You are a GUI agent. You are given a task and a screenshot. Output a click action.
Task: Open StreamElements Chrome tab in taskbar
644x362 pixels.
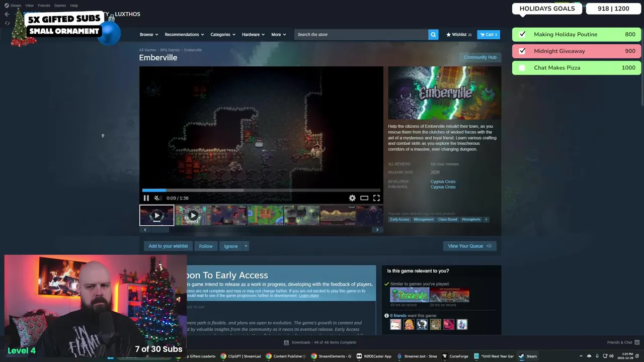tap(331, 356)
